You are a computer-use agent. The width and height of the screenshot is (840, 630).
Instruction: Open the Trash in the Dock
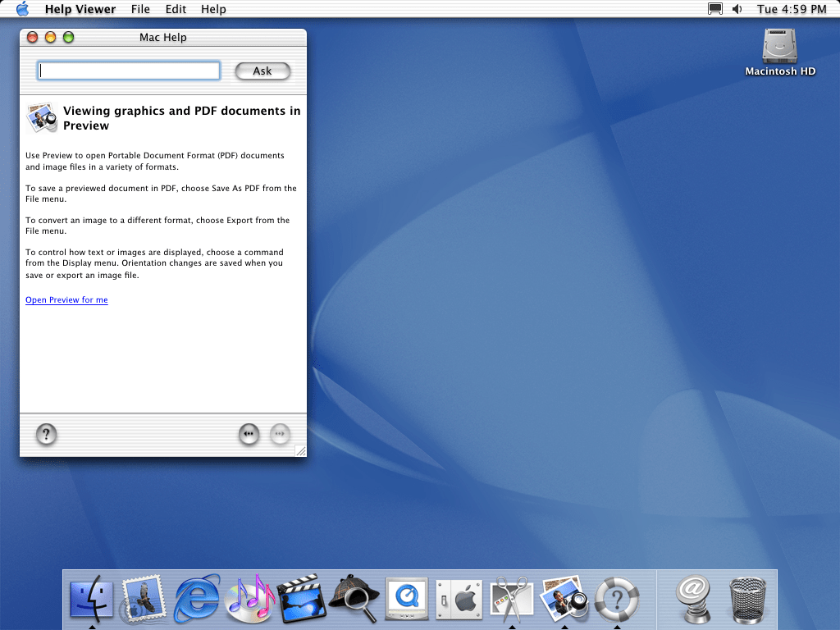pos(747,600)
